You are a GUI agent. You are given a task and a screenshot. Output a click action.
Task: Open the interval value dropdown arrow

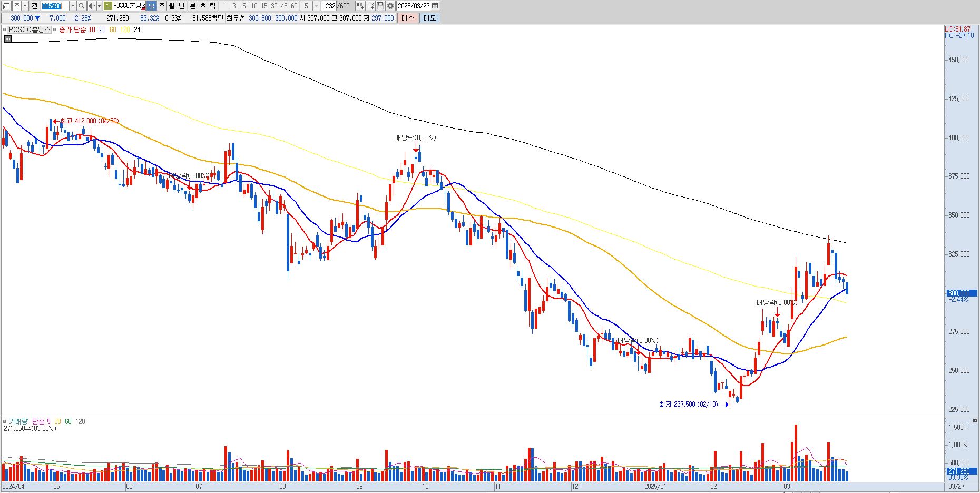click(x=316, y=6)
